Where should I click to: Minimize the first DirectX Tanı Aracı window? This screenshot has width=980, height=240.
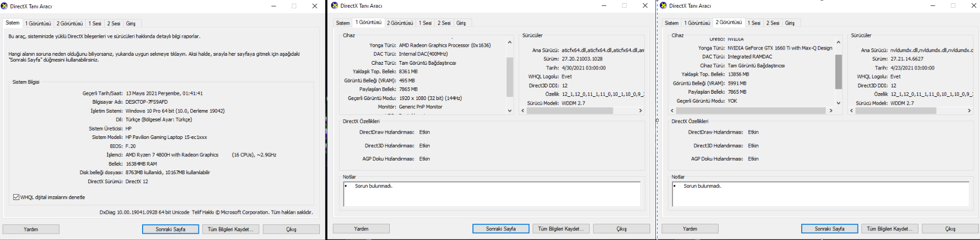[x=274, y=6]
